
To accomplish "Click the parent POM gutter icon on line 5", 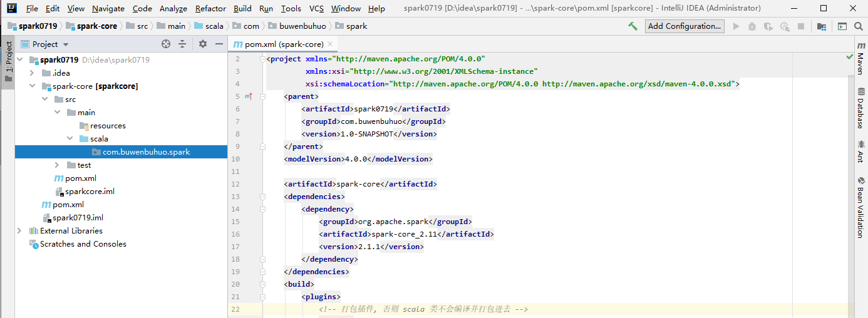I will (x=248, y=96).
